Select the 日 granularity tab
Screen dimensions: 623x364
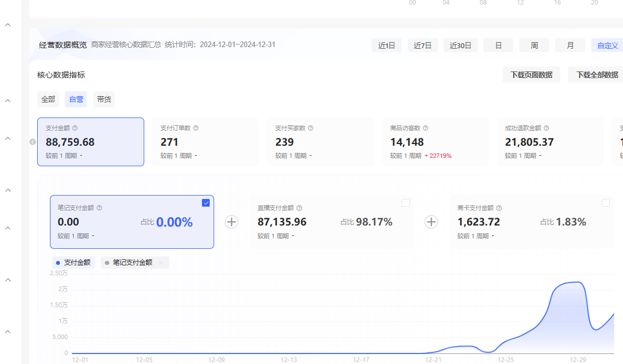click(498, 45)
